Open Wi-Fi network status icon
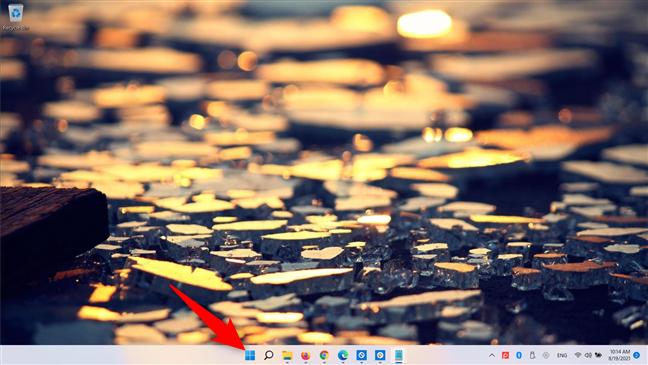648x365 pixels. pos(578,355)
